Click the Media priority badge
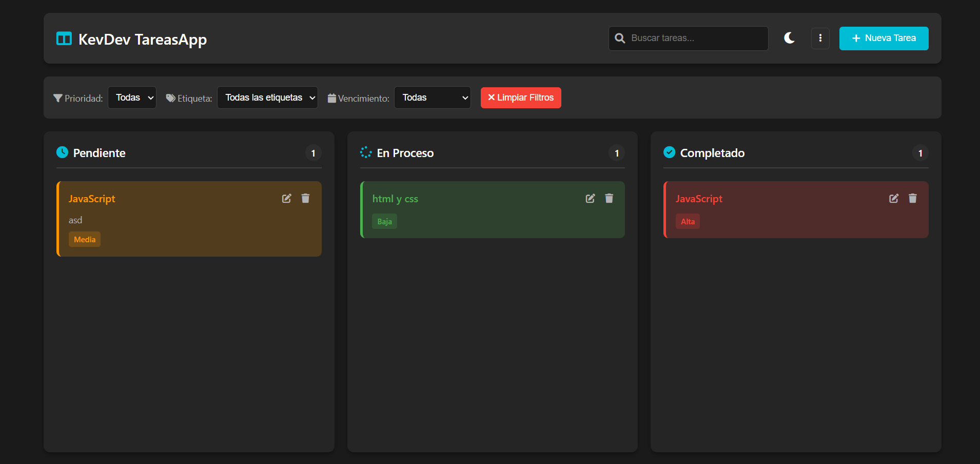The width and height of the screenshot is (980, 464). coord(85,240)
